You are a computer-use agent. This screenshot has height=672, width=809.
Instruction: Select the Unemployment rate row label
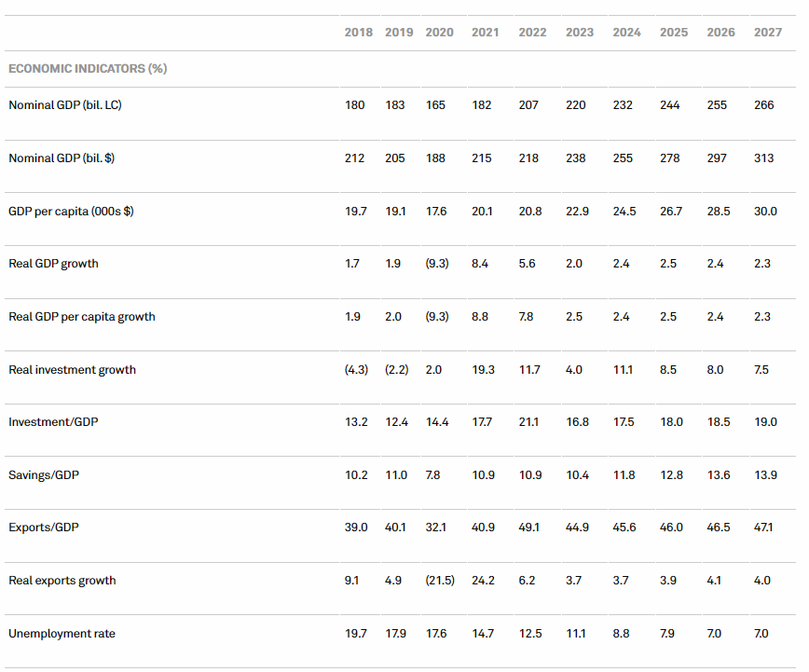62,634
